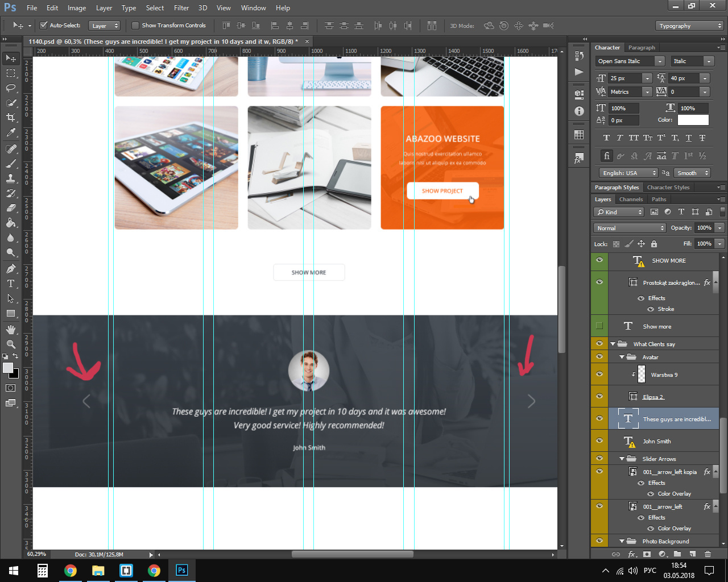Hide the What Clients say group
The image size is (728, 582).
pyautogui.click(x=599, y=343)
